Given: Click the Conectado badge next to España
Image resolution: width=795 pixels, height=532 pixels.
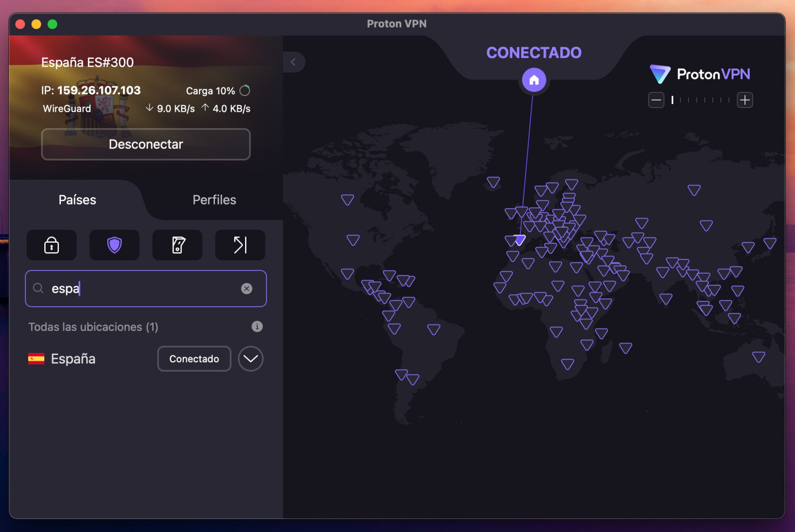Looking at the screenshot, I should 194,359.
